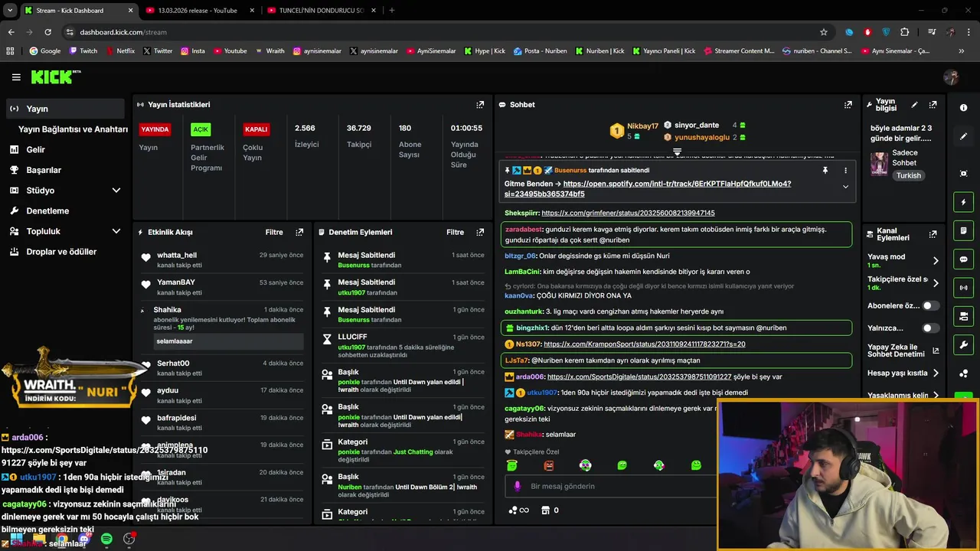This screenshot has height=551, width=980.
Task: Edit stream info with the pencil icon in Yayın bilgisi
Action: coord(914,105)
